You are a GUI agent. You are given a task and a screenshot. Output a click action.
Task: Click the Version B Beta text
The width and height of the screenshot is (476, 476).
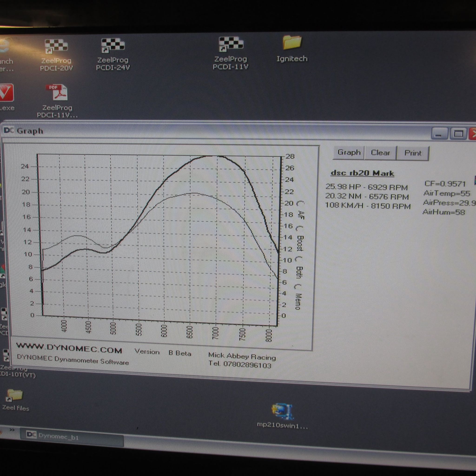(x=163, y=352)
